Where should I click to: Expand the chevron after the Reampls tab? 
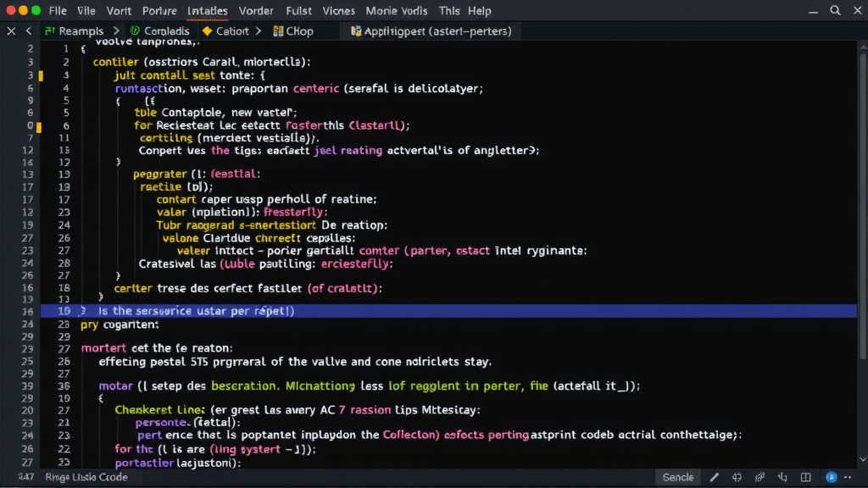pyautogui.click(x=117, y=31)
